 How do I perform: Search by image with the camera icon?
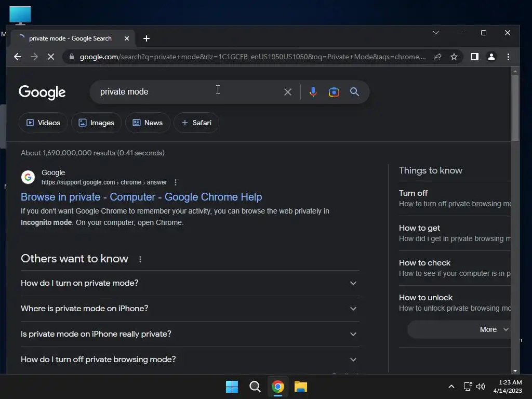pyautogui.click(x=334, y=92)
